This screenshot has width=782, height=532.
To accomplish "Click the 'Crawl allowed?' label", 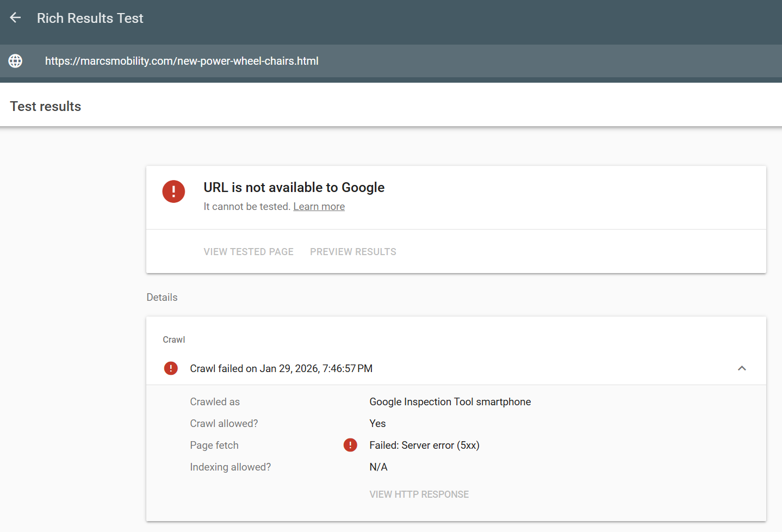I will coord(224,424).
